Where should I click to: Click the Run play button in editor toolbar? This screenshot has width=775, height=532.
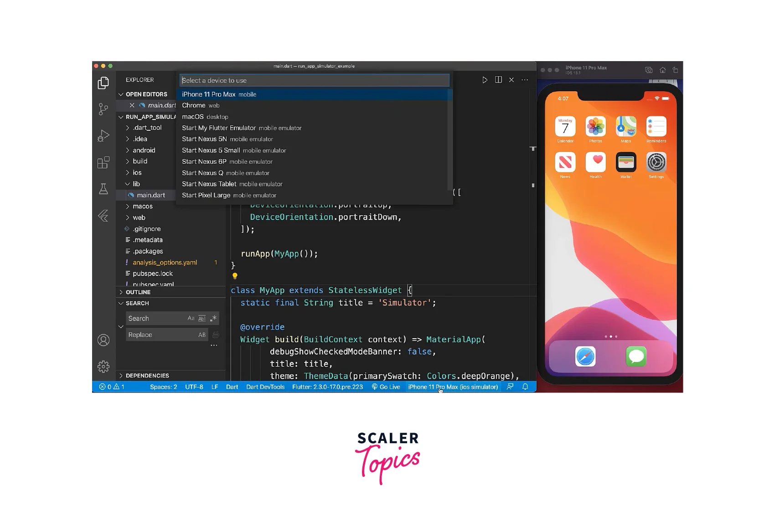[x=485, y=80]
